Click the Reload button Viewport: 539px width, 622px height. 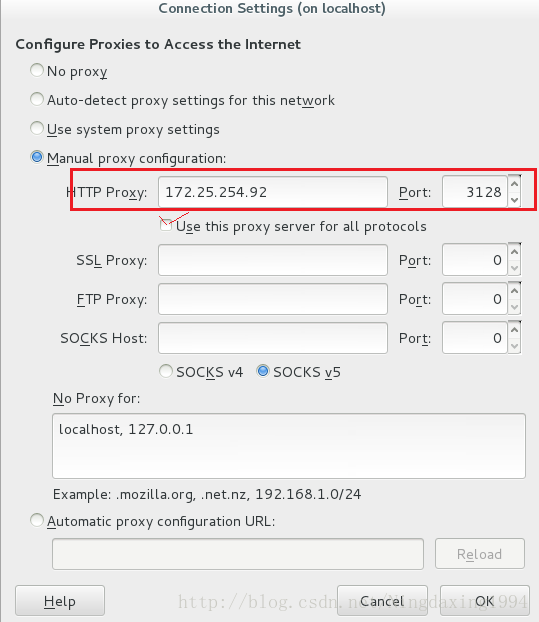tap(480, 554)
